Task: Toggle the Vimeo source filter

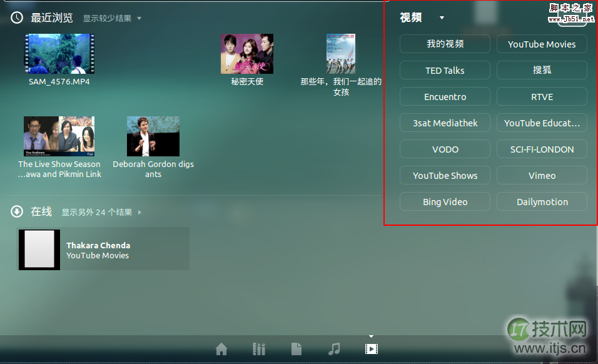Action: pos(542,175)
